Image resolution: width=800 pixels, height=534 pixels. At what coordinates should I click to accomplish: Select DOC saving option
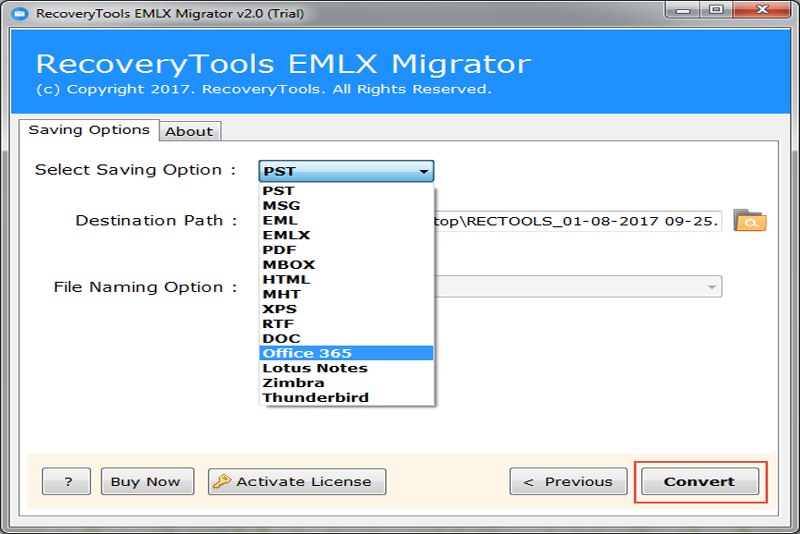point(346,339)
